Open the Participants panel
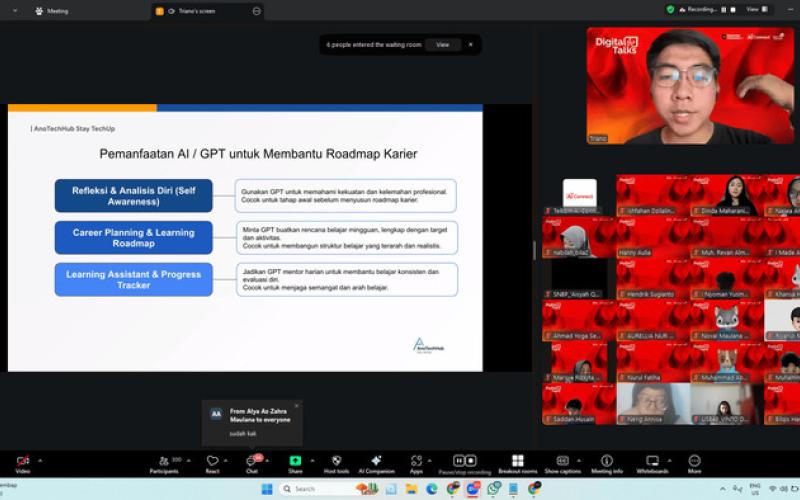The width and height of the screenshot is (800, 500). pyautogui.click(x=164, y=462)
